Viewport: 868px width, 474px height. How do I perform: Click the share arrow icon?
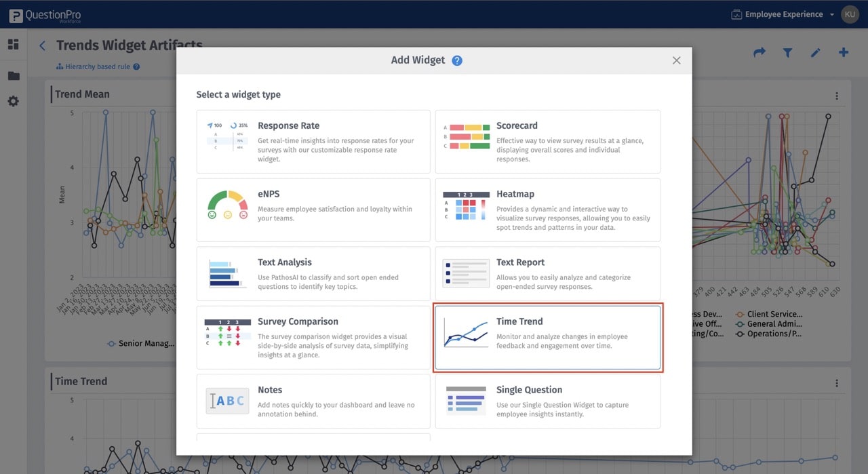759,52
